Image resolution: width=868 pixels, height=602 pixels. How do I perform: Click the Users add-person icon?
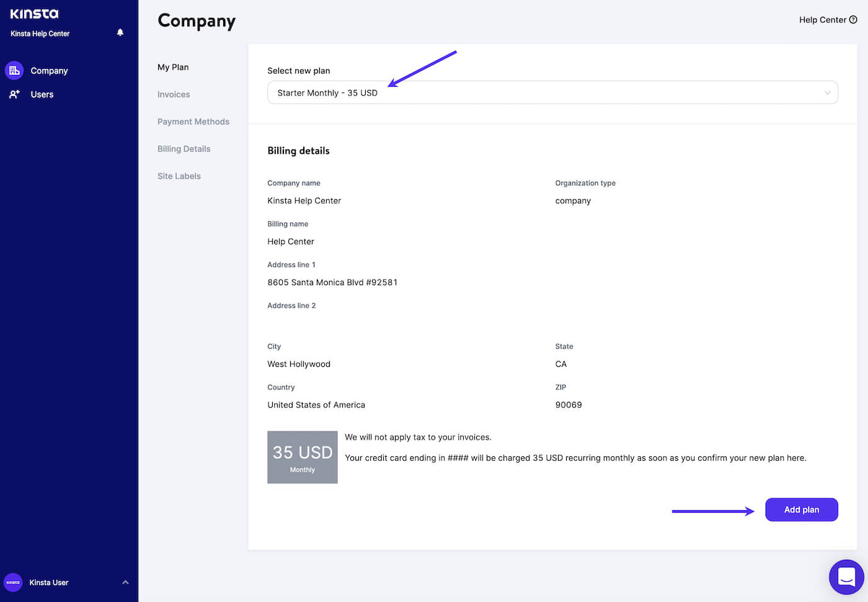14,94
